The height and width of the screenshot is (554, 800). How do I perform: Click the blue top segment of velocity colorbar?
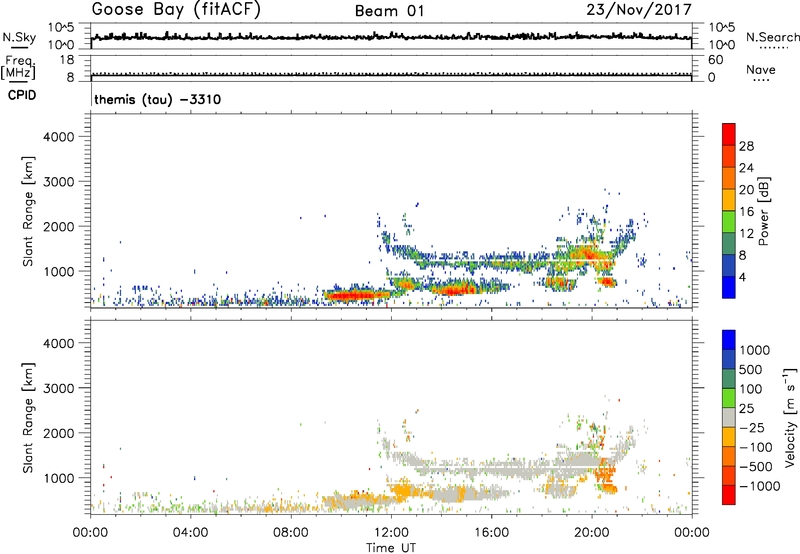729,340
